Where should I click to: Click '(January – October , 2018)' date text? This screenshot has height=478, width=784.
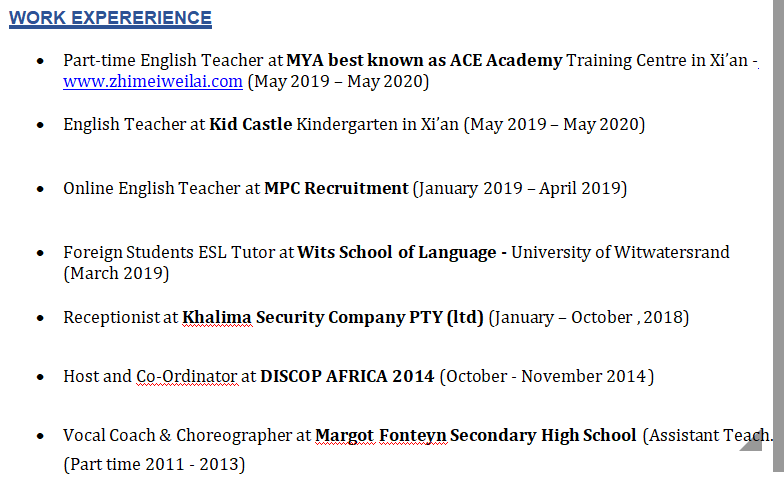589,318
